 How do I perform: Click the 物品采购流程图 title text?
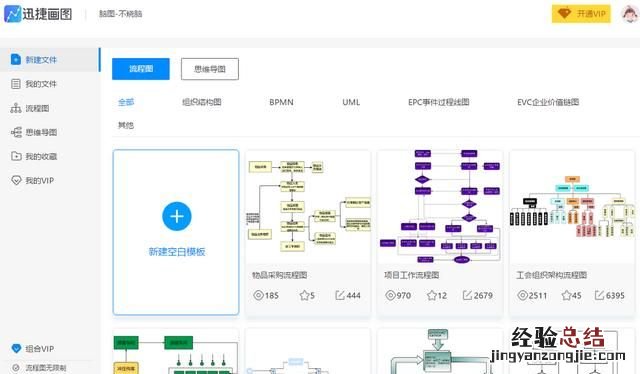tap(280, 275)
